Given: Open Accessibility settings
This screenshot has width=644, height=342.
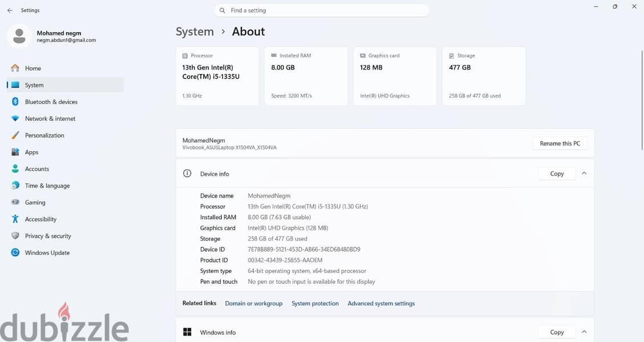Looking at the screenshot, I should [65, 219].
